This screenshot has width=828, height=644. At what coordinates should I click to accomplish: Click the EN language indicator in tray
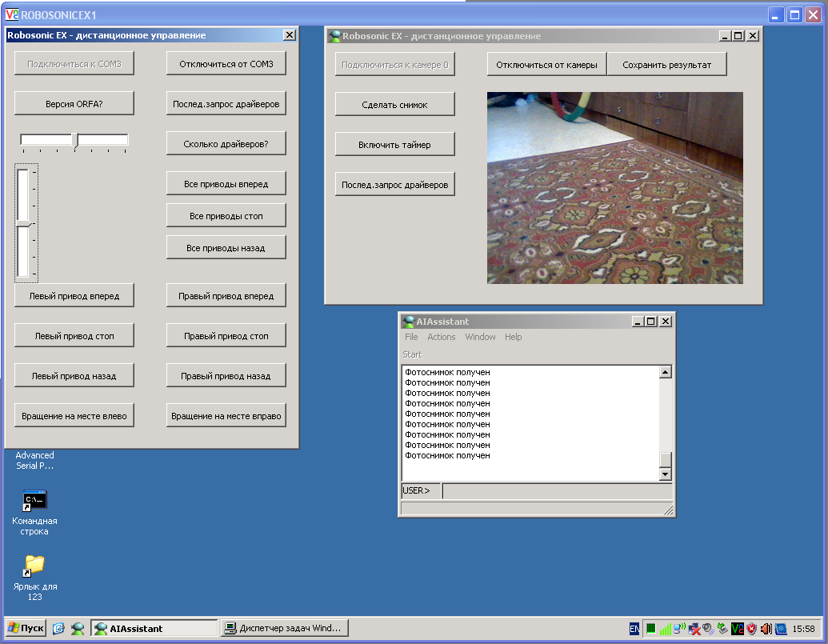tap(634, 629)
